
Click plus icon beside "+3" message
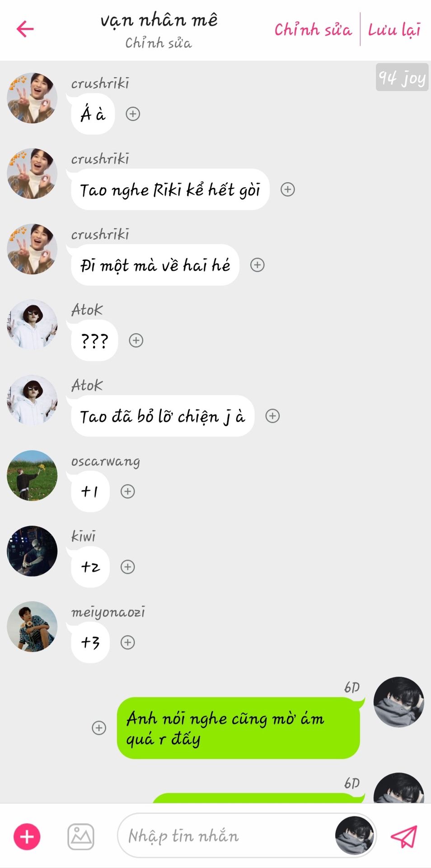point(128,642)
